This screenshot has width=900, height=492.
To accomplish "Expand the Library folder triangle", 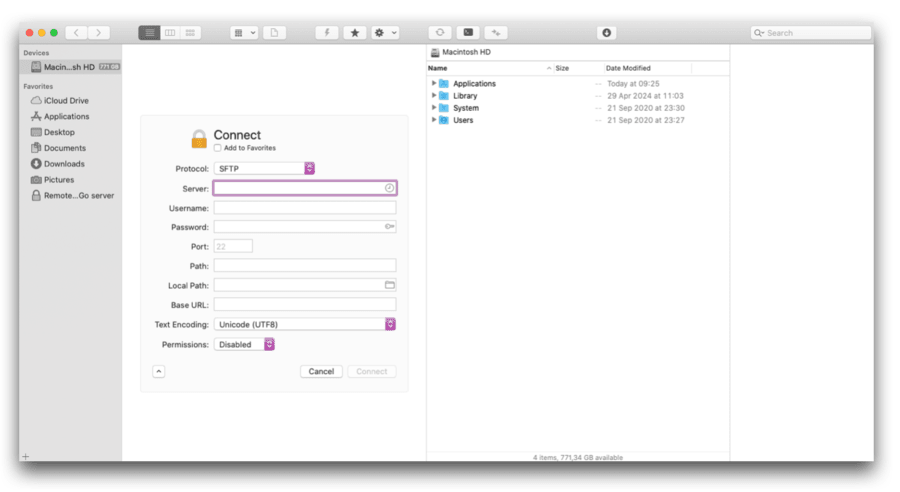I will point(434,95).
